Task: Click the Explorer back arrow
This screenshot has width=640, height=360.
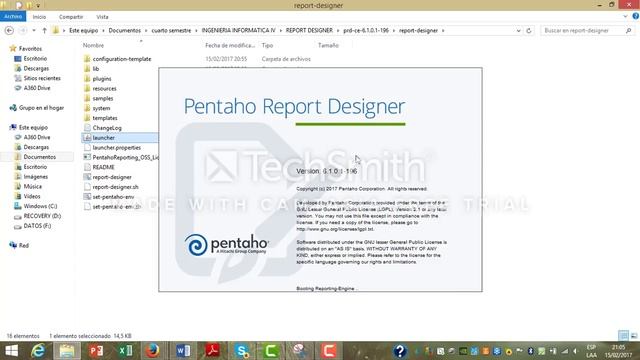Action: coord(9,31)
